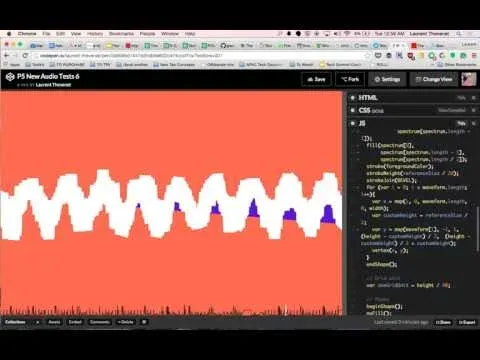Fork this pen
Image resolution: width=480 pixels, height=360 pixels.
click(x=350, y=79)
